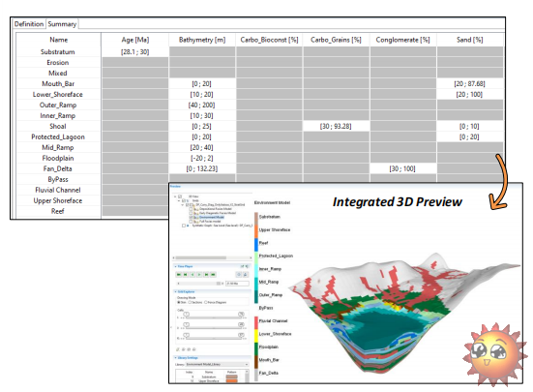Click the pencil icon below Cells sliders

(x=177, y=349)
